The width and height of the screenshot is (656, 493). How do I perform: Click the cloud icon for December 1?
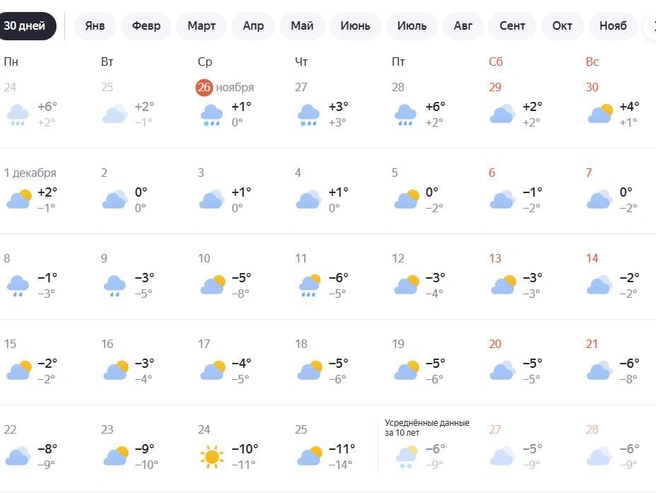pos(18,200)
